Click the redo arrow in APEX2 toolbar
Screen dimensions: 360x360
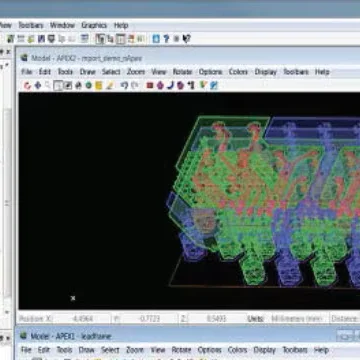(135, 86)
